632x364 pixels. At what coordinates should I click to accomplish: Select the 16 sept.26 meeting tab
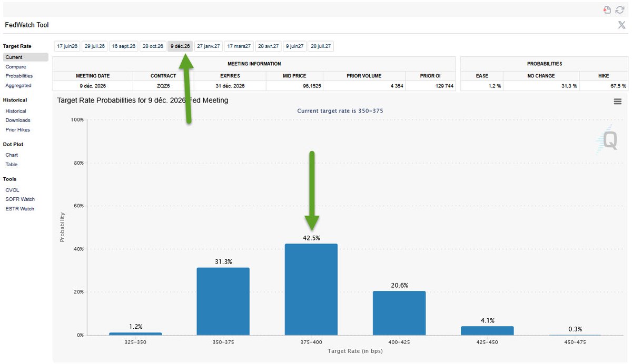pyautogui.click(x=124, y=46)
